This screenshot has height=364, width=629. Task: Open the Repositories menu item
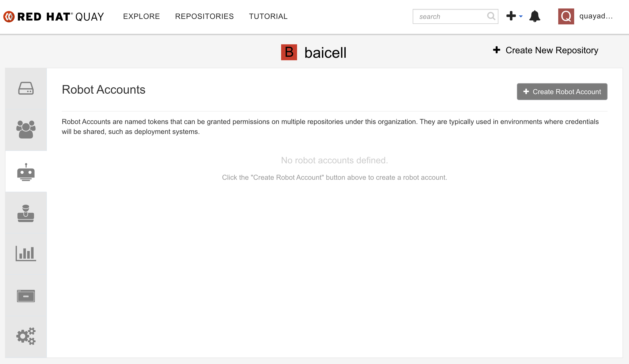pos(204,16)
